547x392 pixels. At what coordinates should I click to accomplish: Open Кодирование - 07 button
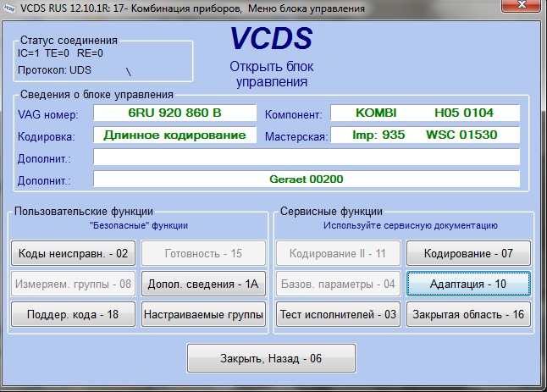pyautogui.click(x=468, y=253)
